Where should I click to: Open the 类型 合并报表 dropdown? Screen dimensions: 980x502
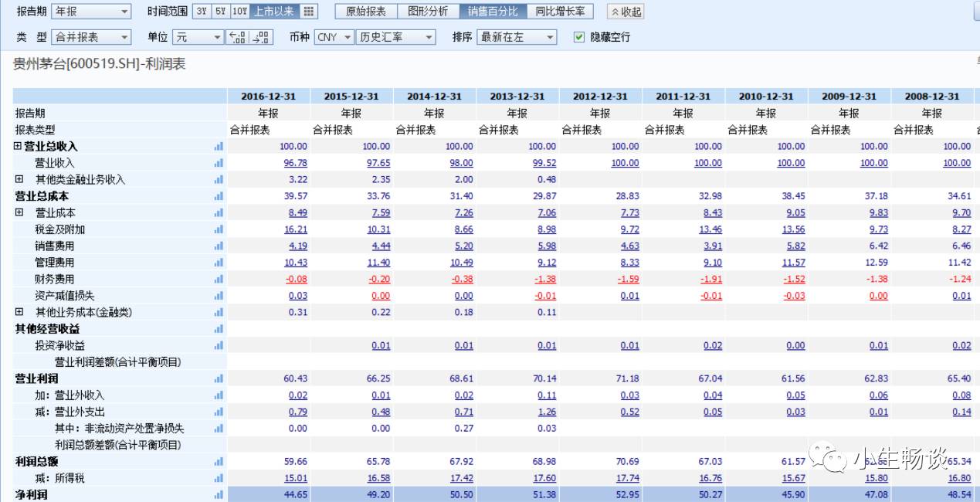click(91, 37)
